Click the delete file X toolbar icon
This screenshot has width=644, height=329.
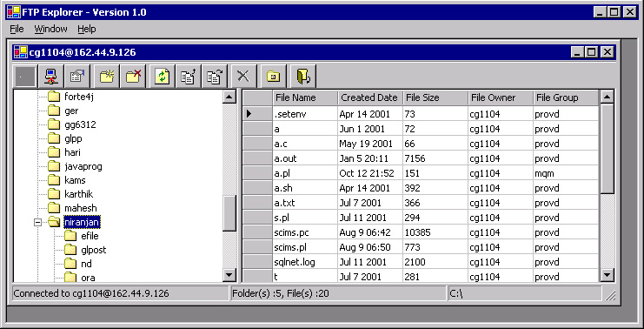pyautogui.click(x=244, y=77)
